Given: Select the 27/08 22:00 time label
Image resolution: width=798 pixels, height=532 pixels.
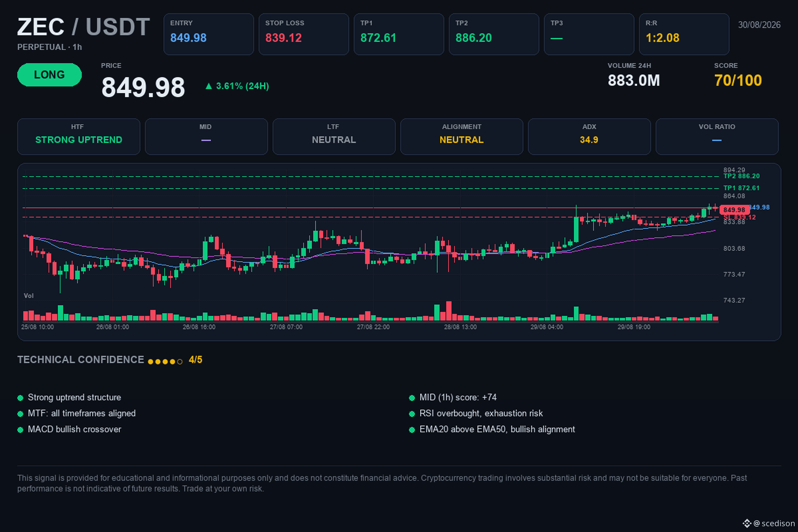Looking at the screenshot, I should (x=373, y=327).
